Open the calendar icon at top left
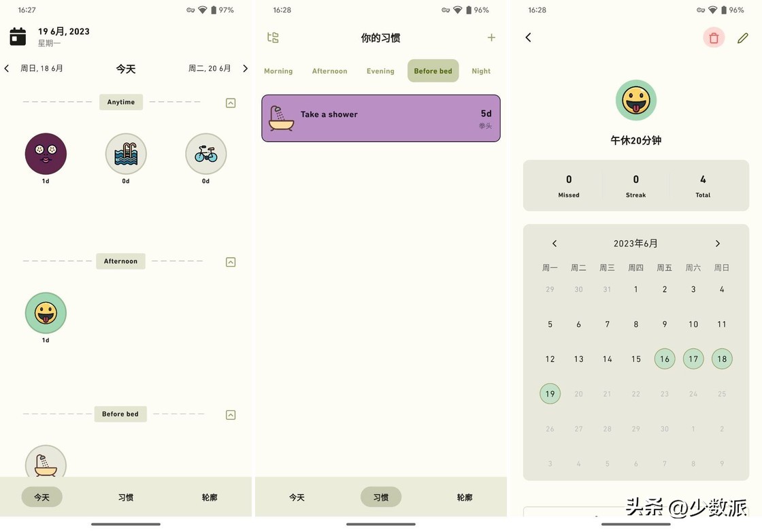Viewport: 762px width, 532px height. pyautogui.click(x=17, y=35)
